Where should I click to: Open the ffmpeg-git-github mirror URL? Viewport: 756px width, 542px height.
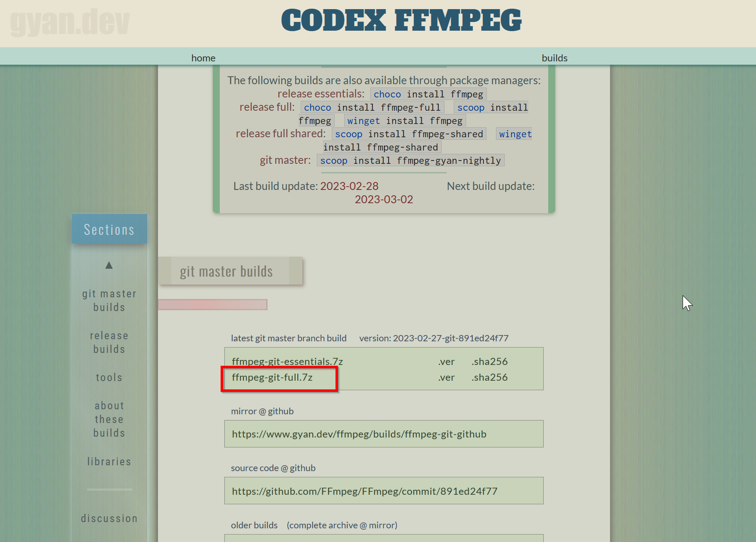[x=359, y=434]
